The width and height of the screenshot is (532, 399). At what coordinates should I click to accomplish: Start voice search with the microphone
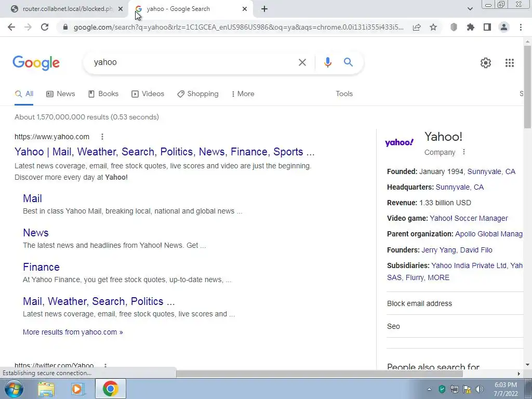tap(327, 62)
